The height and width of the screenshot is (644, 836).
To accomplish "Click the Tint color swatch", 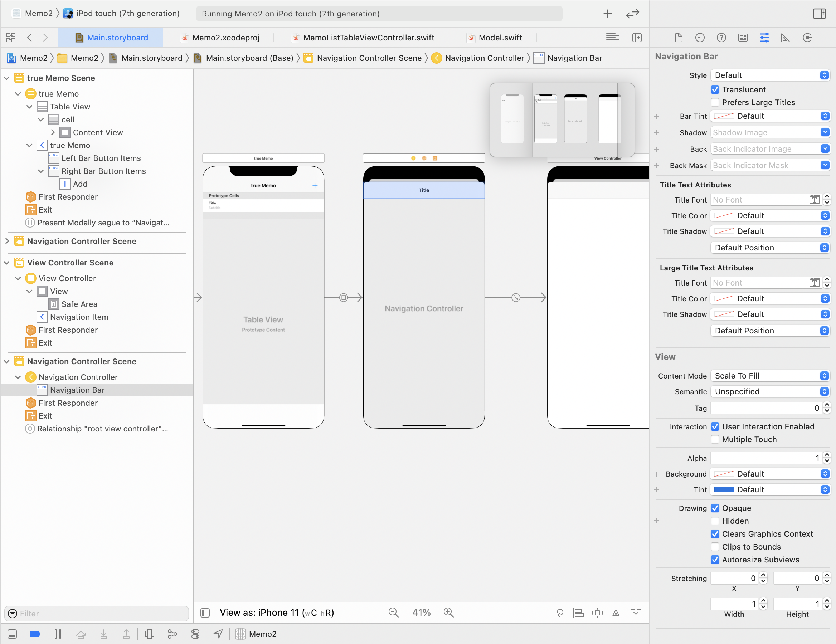I will pos(724,489).
